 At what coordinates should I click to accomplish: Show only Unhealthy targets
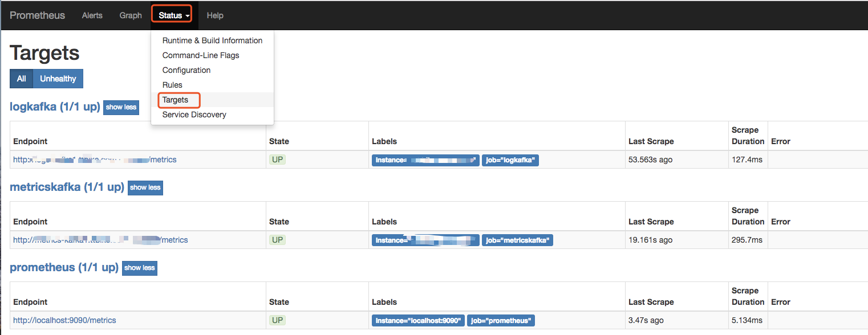[58, 79]
